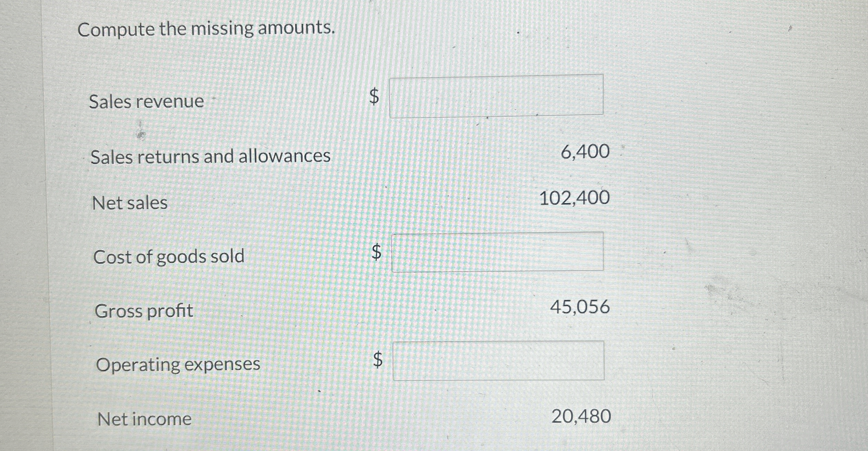Screen dimensions: 868x451
Task: Click the 45,056 gross profit value
Action: click(x=580, y=307)
